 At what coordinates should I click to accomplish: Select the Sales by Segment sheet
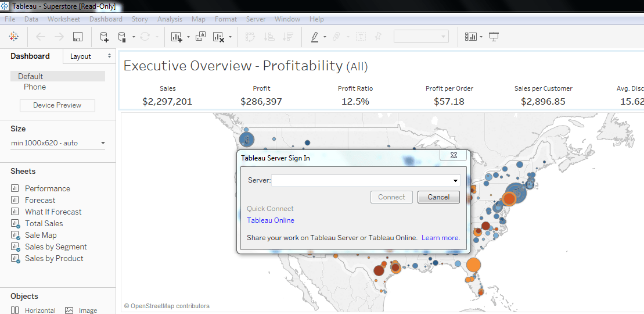click(56, 247)
